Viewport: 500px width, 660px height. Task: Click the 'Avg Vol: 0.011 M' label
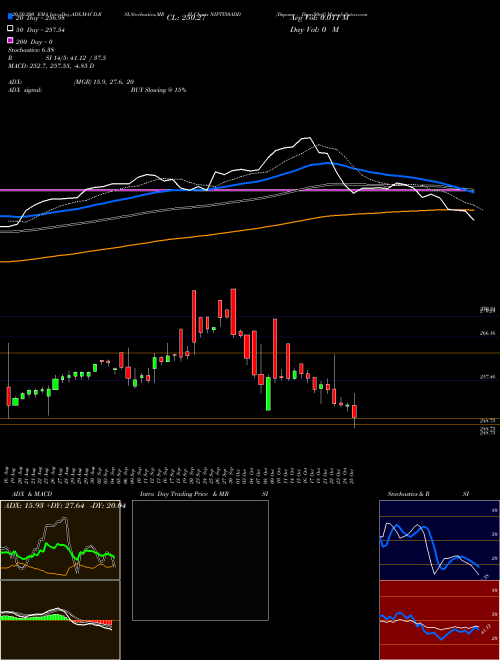[319, 18]
